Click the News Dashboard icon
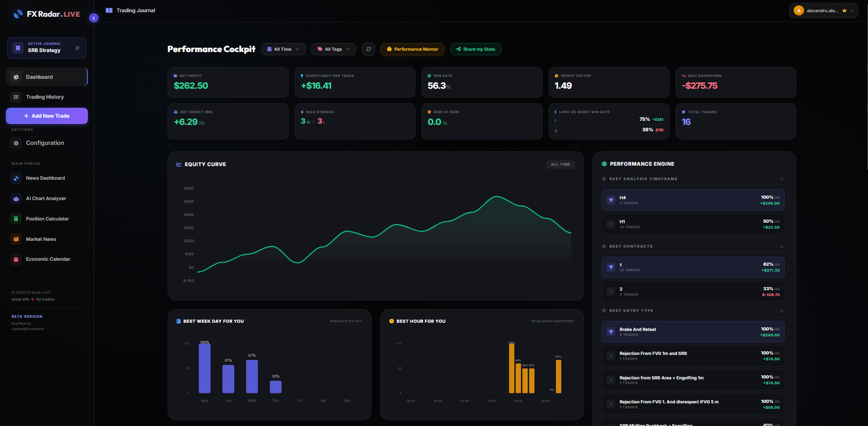 pos(16,178)
